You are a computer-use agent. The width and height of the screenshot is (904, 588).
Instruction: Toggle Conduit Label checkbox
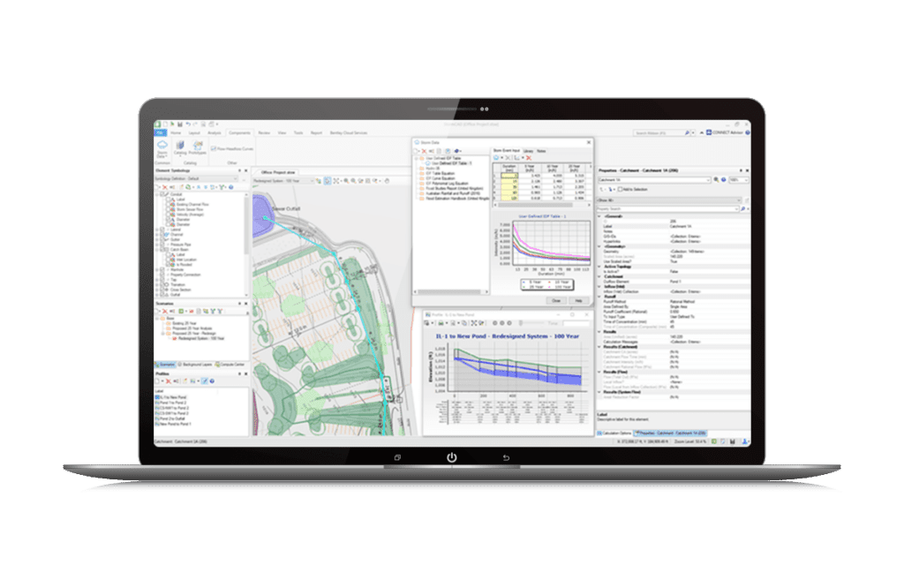pos(169,200)
